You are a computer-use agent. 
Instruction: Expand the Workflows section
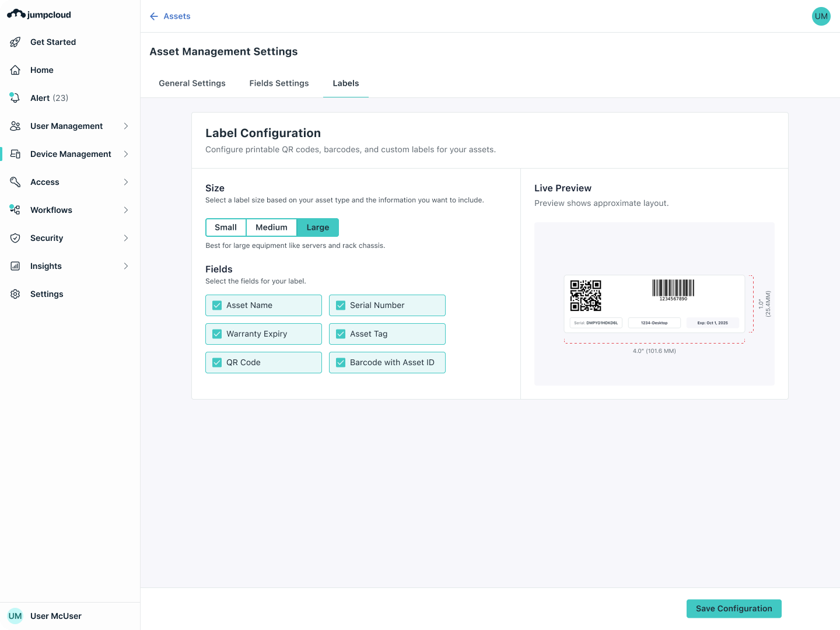(127, 210)
